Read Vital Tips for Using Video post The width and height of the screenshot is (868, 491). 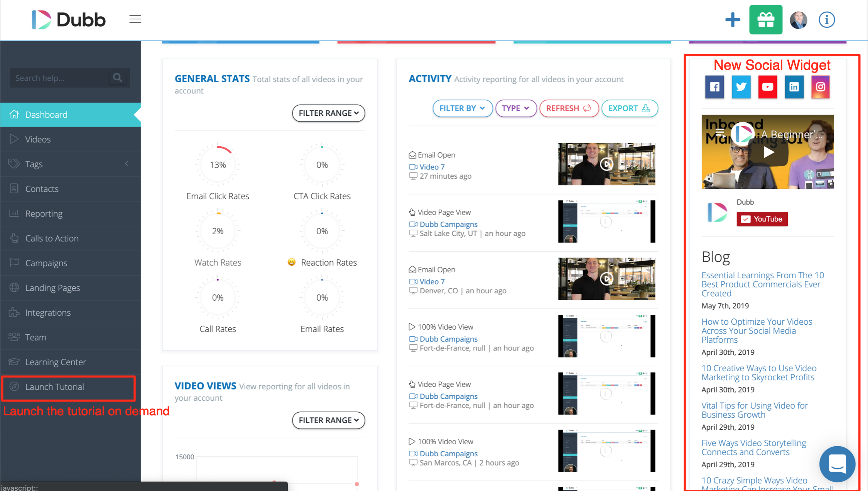tap(755, 410)
